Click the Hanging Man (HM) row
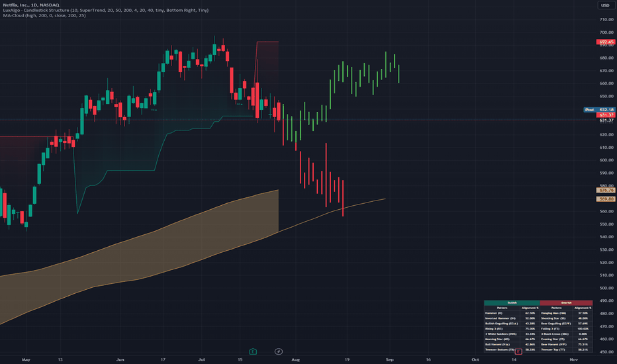 566,313
